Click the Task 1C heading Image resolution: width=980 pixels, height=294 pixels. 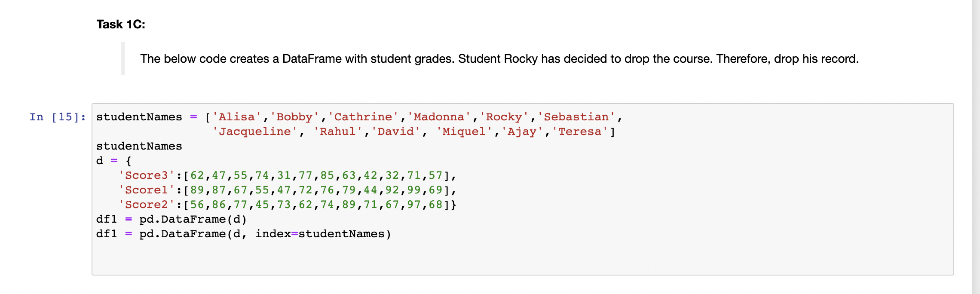pos(121,24)
